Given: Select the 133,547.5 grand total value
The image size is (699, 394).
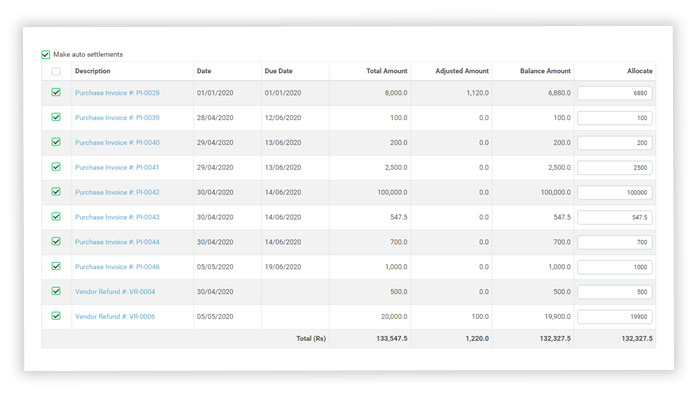Looking at the screenshot, I should [x=392, y=339].
